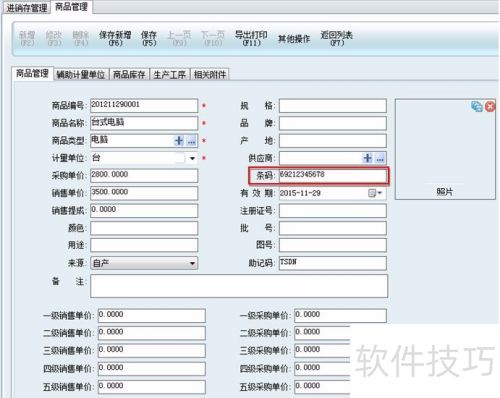This screenshot has width=500, height=398.
Task: Open 其他操作 toolbar menu
Action: (x=294, y=39)
